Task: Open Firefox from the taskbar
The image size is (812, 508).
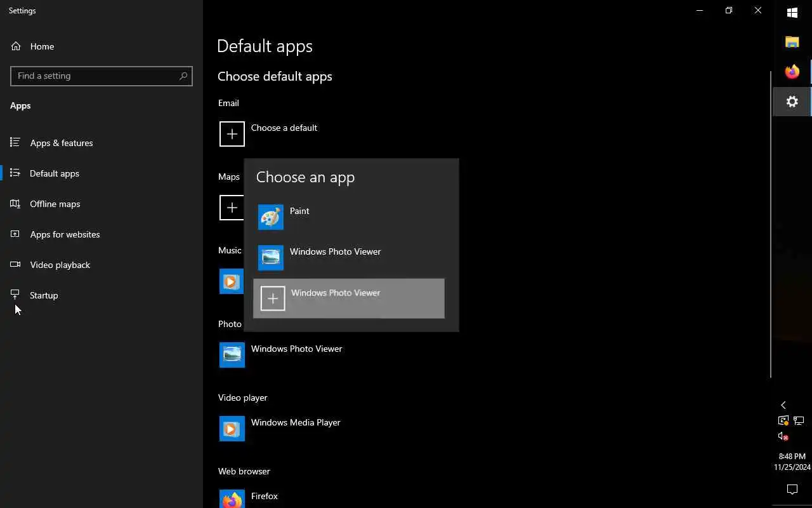Action: point(792,72)
